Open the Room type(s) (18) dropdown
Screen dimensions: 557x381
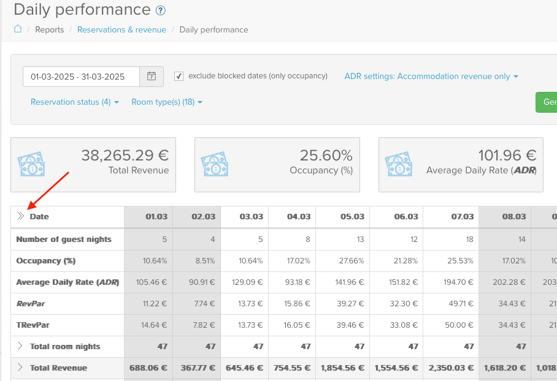tap(167, 102)
